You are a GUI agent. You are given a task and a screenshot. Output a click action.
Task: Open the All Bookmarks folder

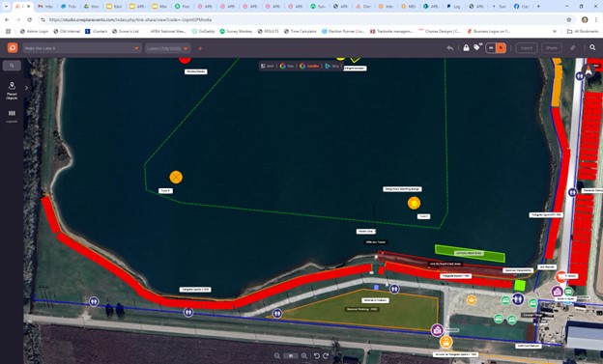click(583, 31)
